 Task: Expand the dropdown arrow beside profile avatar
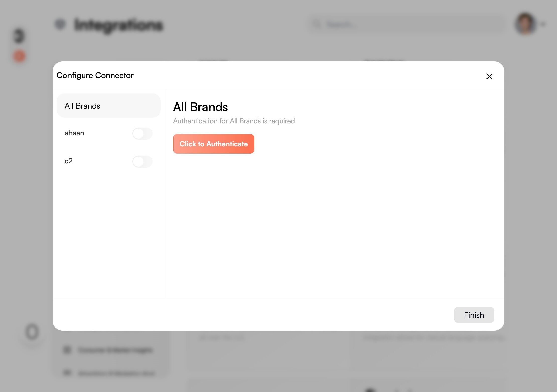tap(543, 24)
